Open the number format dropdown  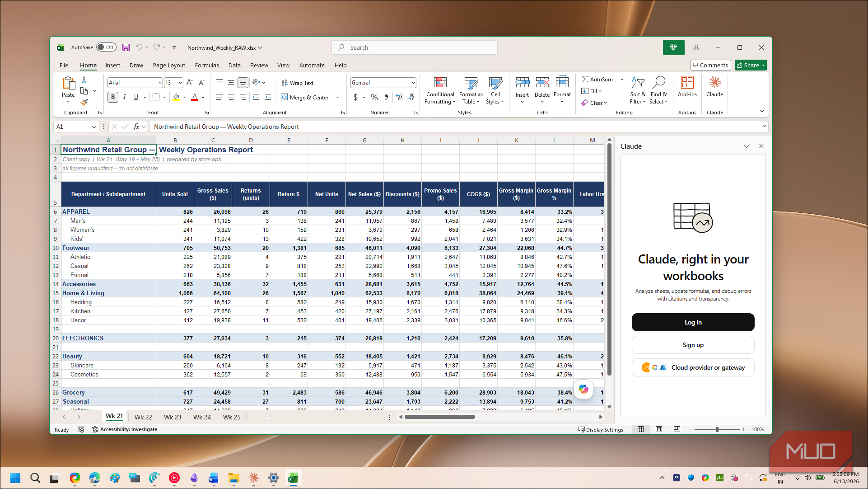pos(413,83)
